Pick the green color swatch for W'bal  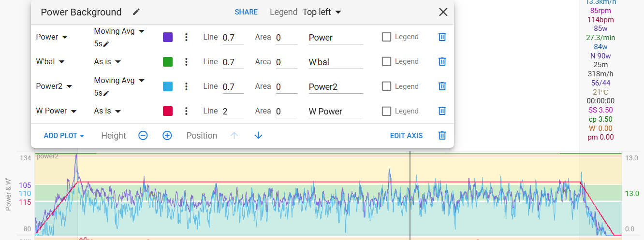click(168, 62)
